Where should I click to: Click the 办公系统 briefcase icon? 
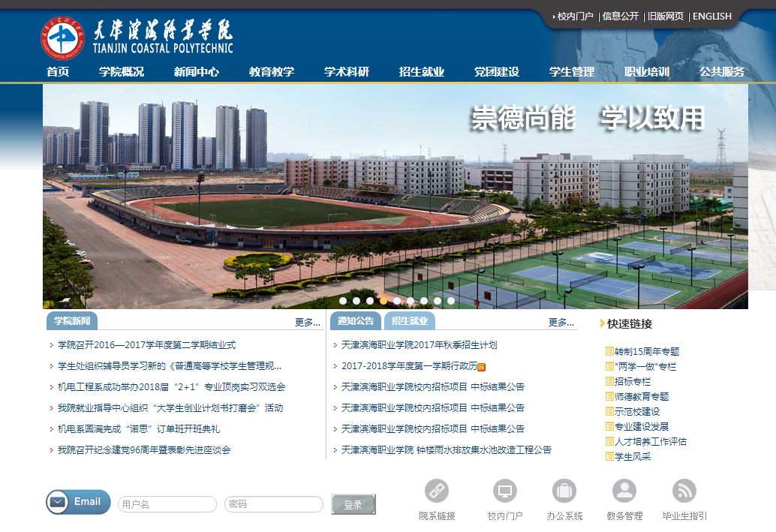click(x=564, y=491)
